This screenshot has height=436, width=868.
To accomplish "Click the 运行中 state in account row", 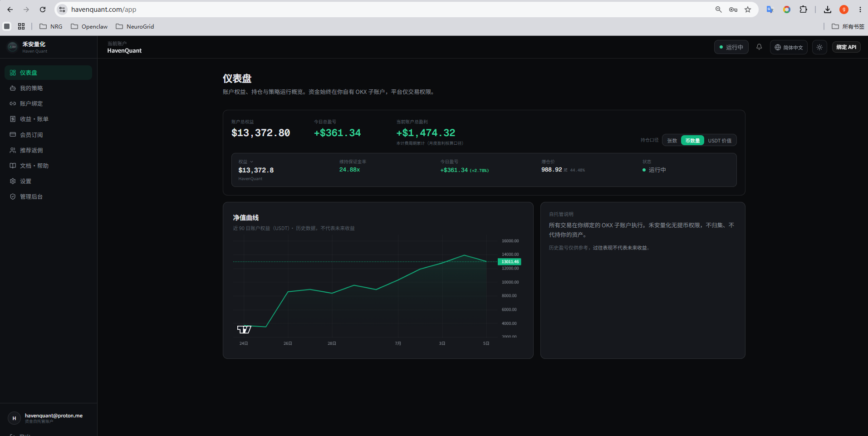I will pyautogui.click(x=654, y=170).
